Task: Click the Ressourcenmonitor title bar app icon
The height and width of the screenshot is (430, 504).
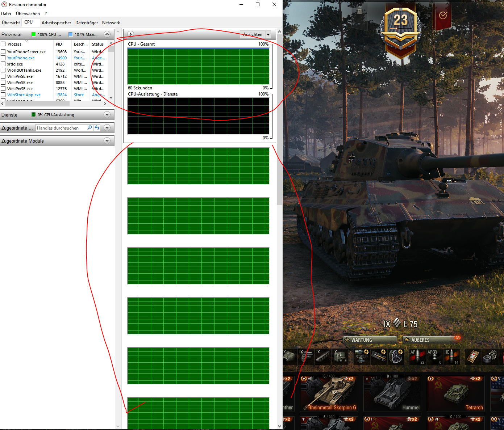Action: 4,5
